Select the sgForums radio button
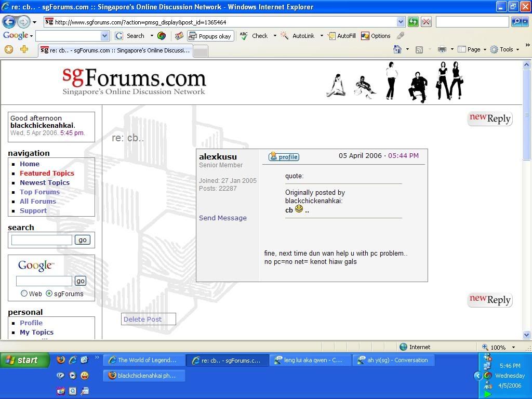This screenshot has height=399, width=532. (x=49, y=294)
